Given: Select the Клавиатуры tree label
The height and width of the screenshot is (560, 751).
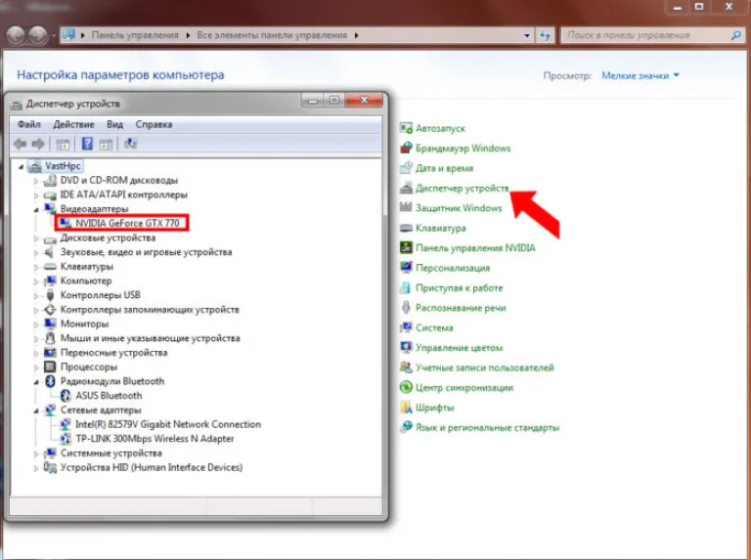Looking at the screenshot, I should (87, 266).
